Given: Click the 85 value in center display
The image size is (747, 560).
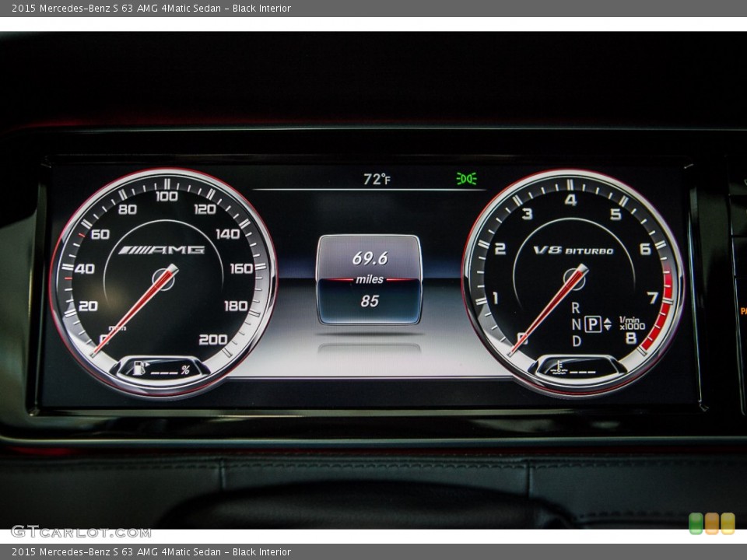Looking at the screenshot, I should tap(370, 301).
